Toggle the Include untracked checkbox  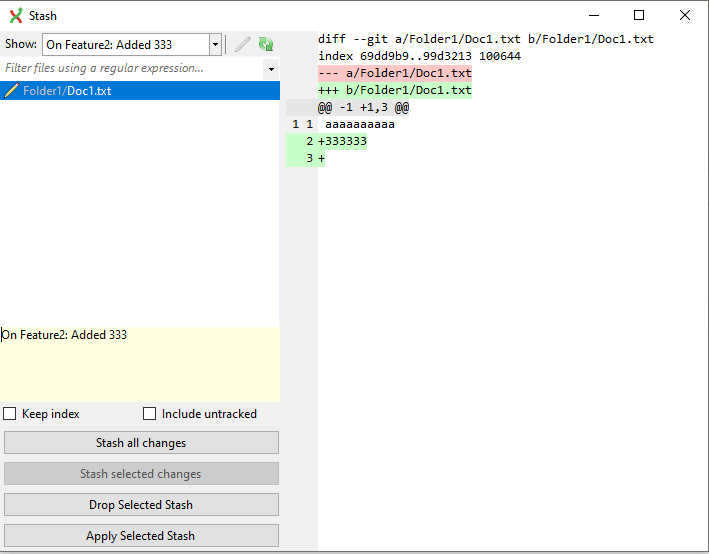pyautogui.click(x=149, y=414)
